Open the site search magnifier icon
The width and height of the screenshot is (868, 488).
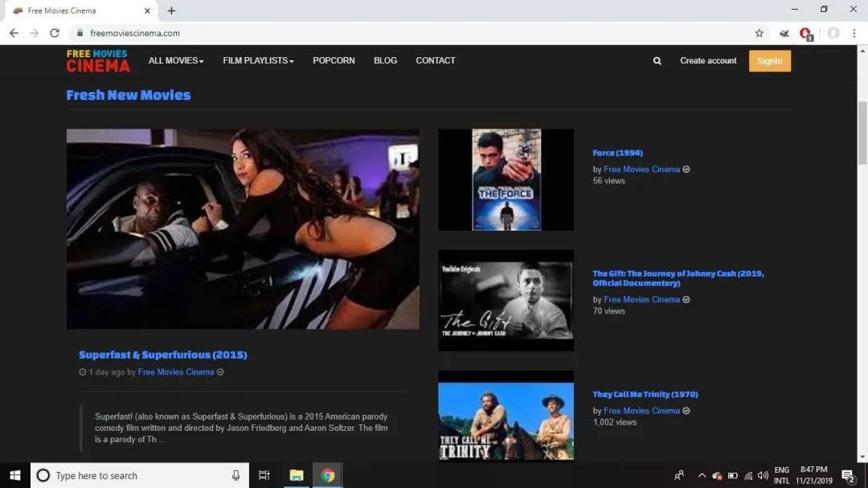coord(657,61)
